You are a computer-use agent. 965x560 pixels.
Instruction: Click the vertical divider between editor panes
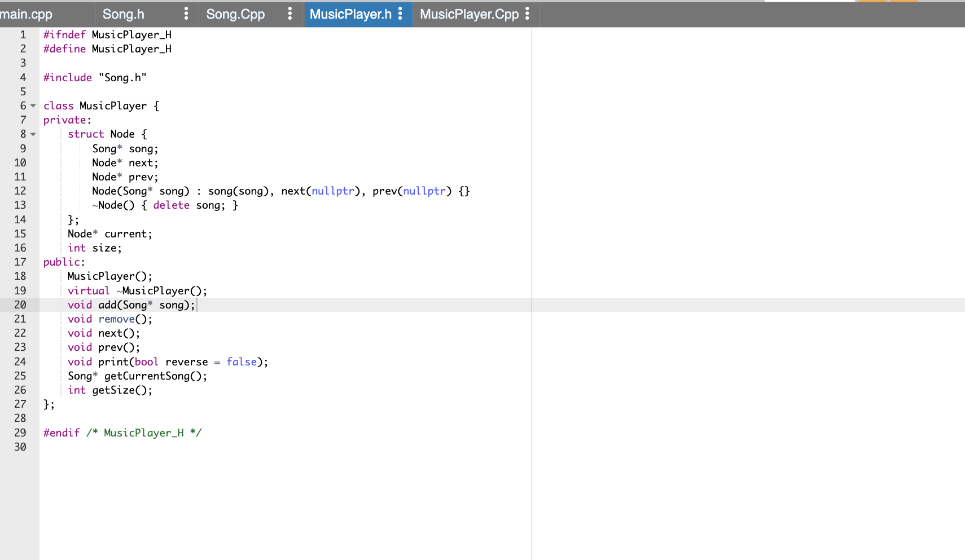pyautogui.click(x=531, y=282)
